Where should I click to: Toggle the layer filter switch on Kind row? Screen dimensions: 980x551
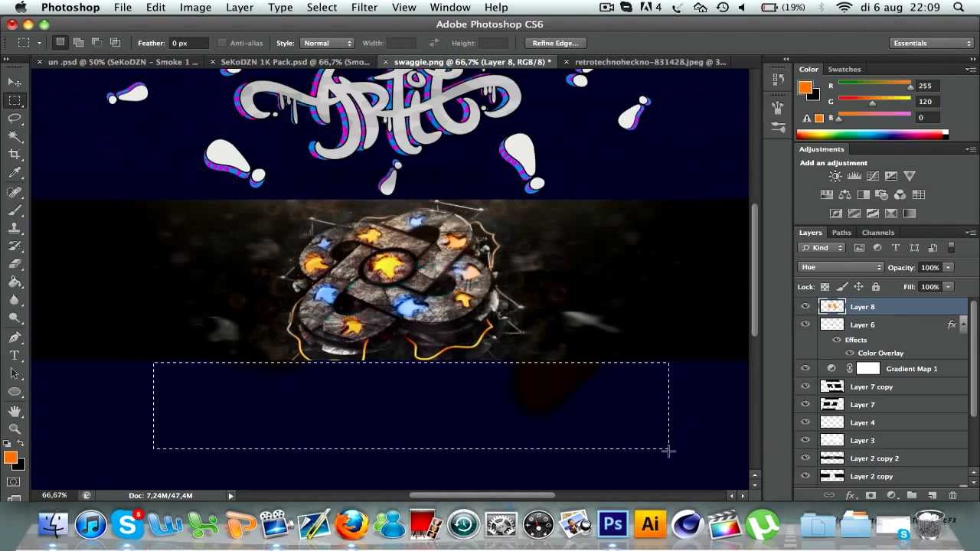click(951, 248)
